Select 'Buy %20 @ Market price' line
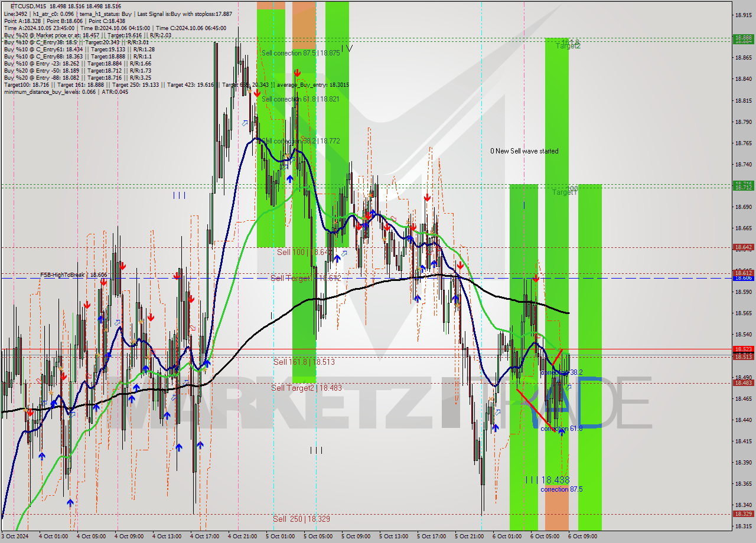 87,35
